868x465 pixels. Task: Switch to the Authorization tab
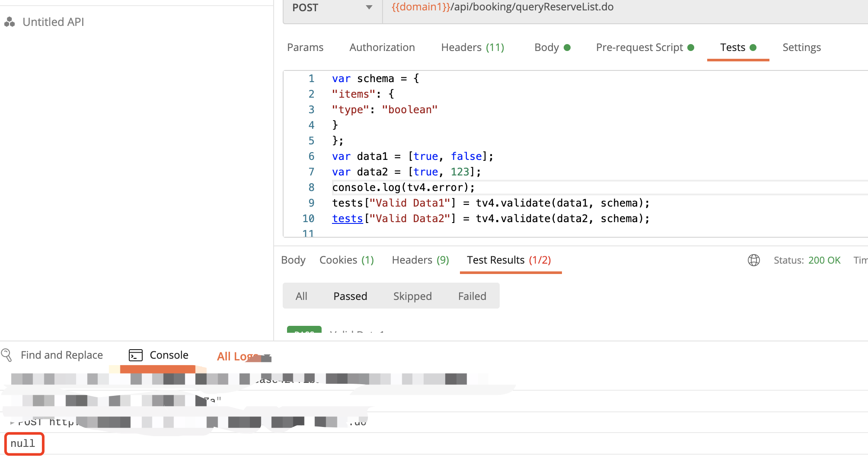382,48
